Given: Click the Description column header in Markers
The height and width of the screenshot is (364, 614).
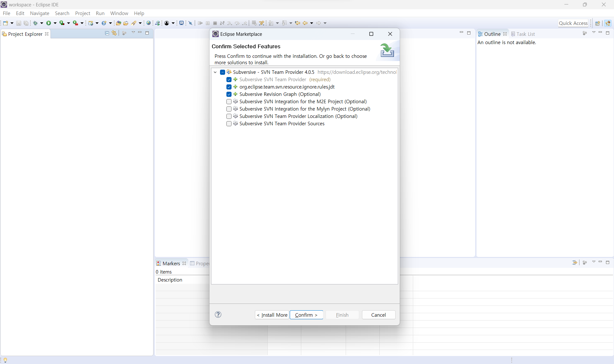Looking at the screenshot, I should [170, 280].
